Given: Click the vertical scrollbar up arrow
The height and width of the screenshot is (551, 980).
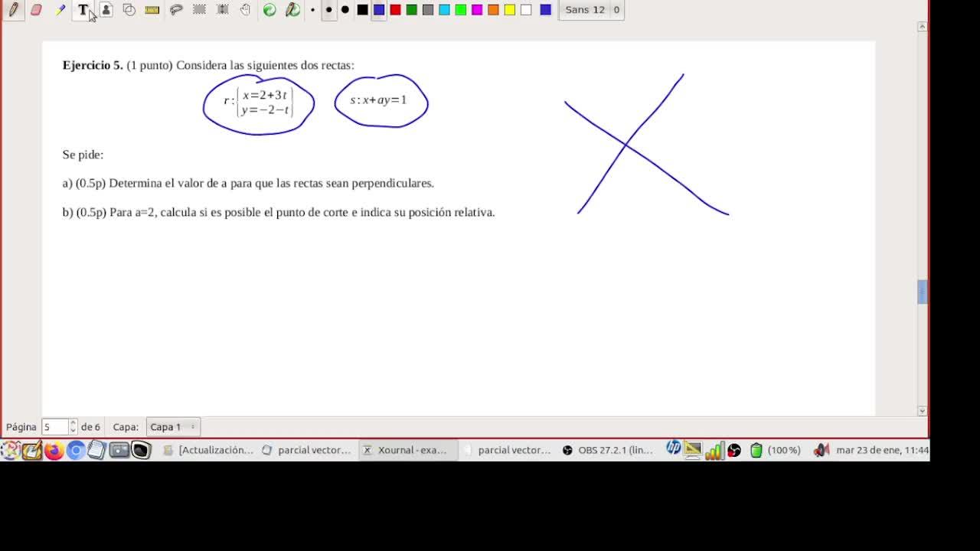Looking at the screenshot, I should click(922, 27).
